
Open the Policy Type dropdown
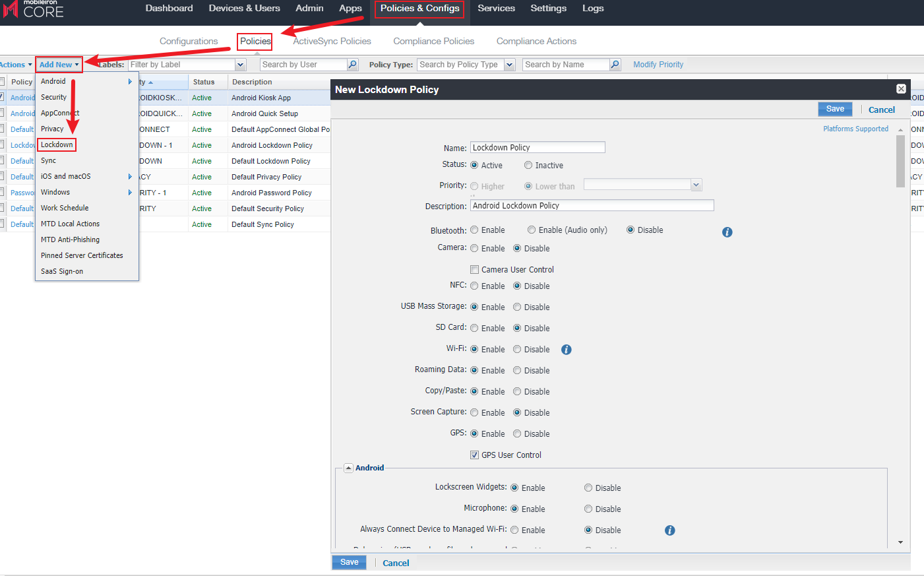click(x=509, y=65)
